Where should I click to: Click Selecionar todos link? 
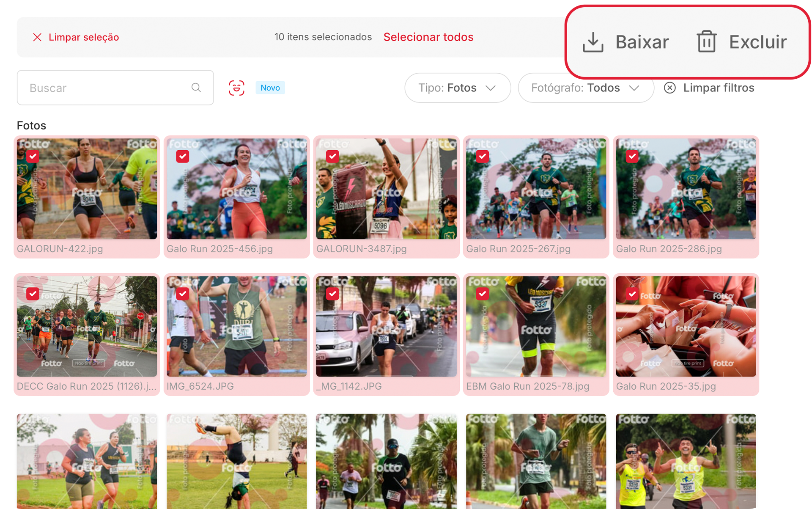pos(428,37)
